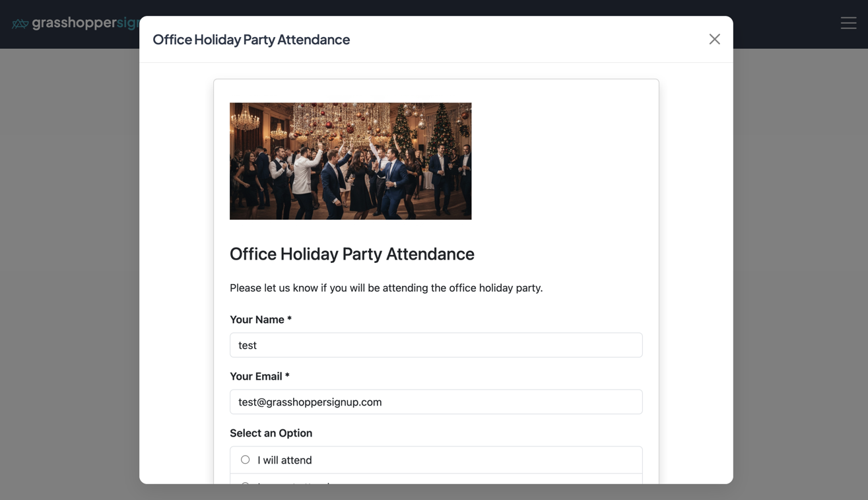Click the 'Office Holiday Party Attendance' dialog title
The image size is (868, 500).
(x=251, y=39)
